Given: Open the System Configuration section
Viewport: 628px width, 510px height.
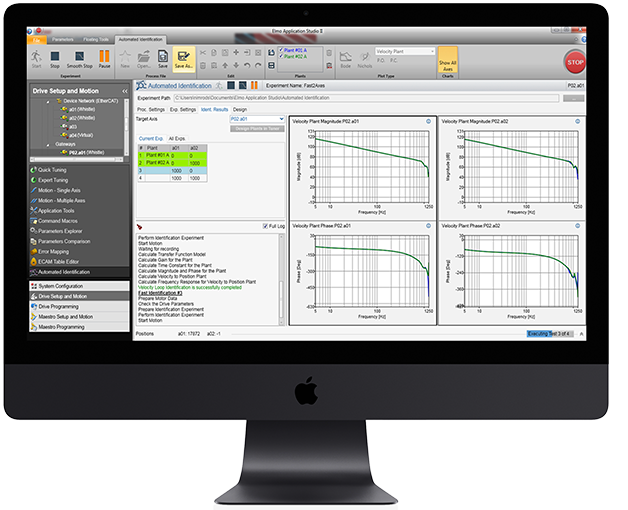Looking at the screenshot, I should coord(79,286).
